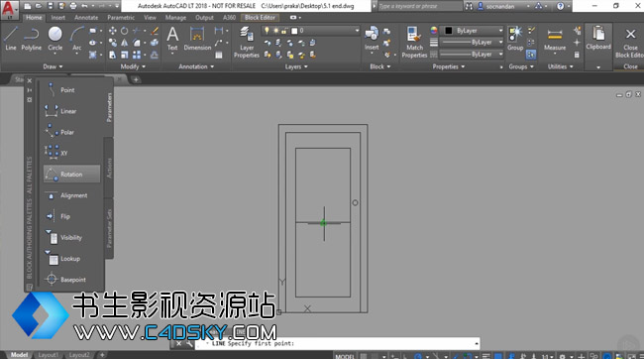
Task: Click the Match Properties tool
Action: point(414,42)
